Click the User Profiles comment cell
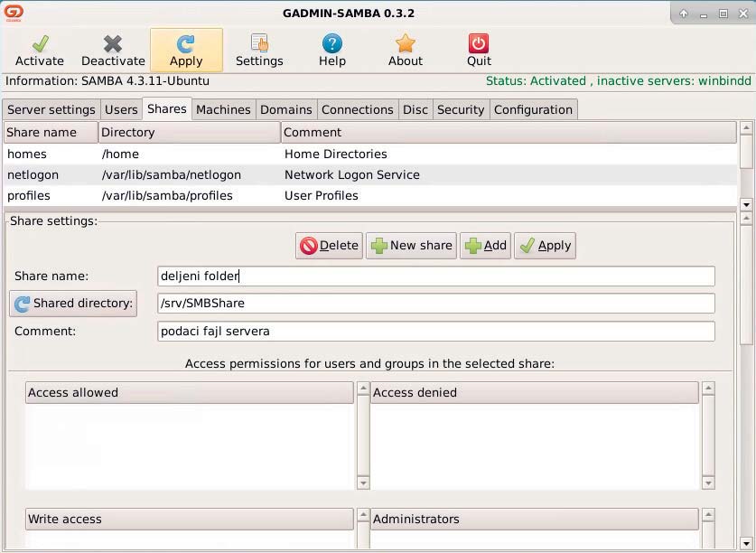 click(322, 195)
